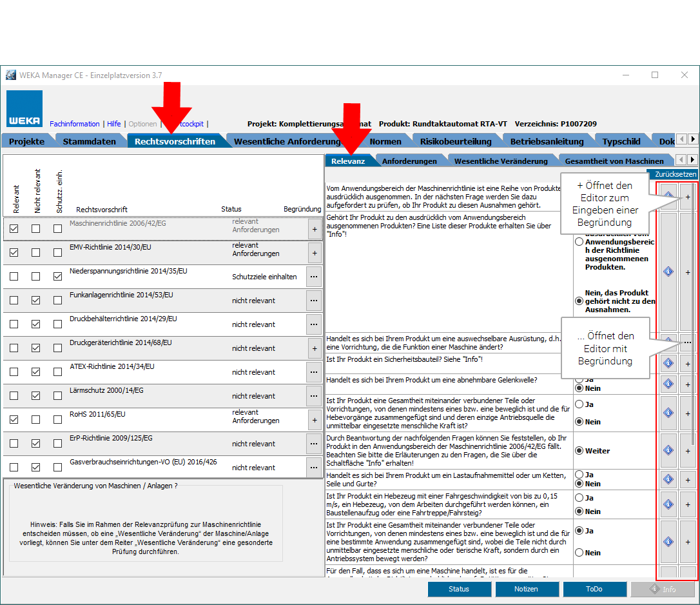Open the Anforderungen sub-tab
Image resolution: width=700 pixels, height=605 pixels.
(x=409, y=161)
